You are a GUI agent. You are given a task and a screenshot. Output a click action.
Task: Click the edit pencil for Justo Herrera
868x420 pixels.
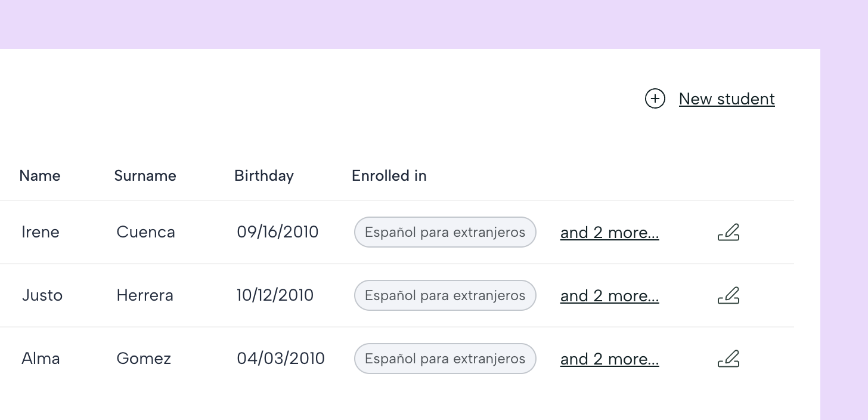coord(728,295)
